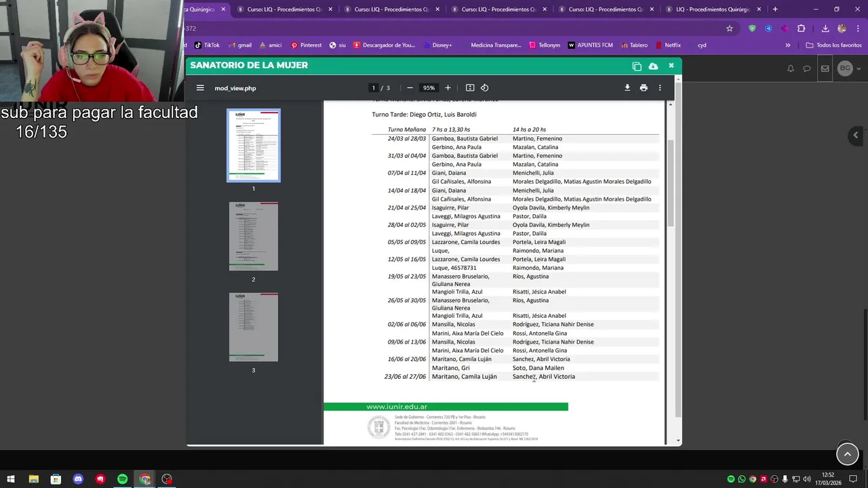The image size is (868, 488).
Task: Click 'Luque, 46578731' entry
Action: (x=454, y=268)
